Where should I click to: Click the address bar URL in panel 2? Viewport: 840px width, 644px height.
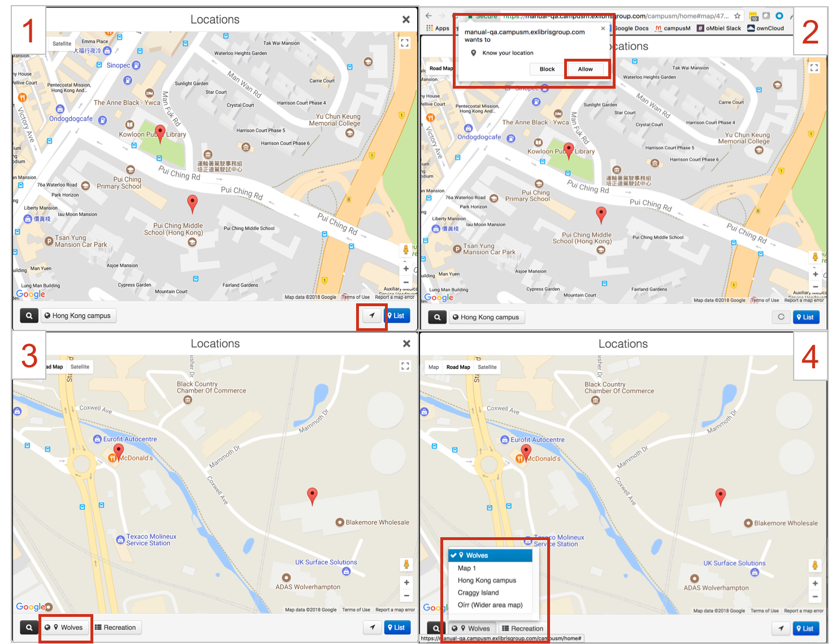pos(616,16)
